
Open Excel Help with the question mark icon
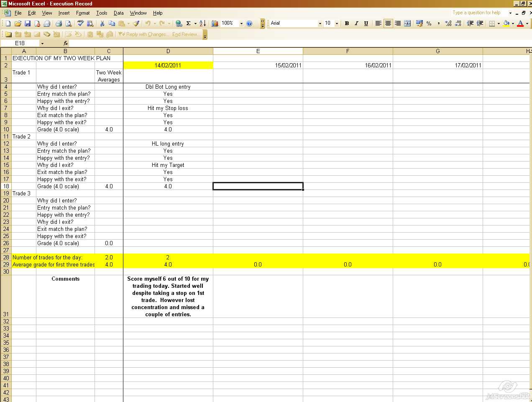249,23
